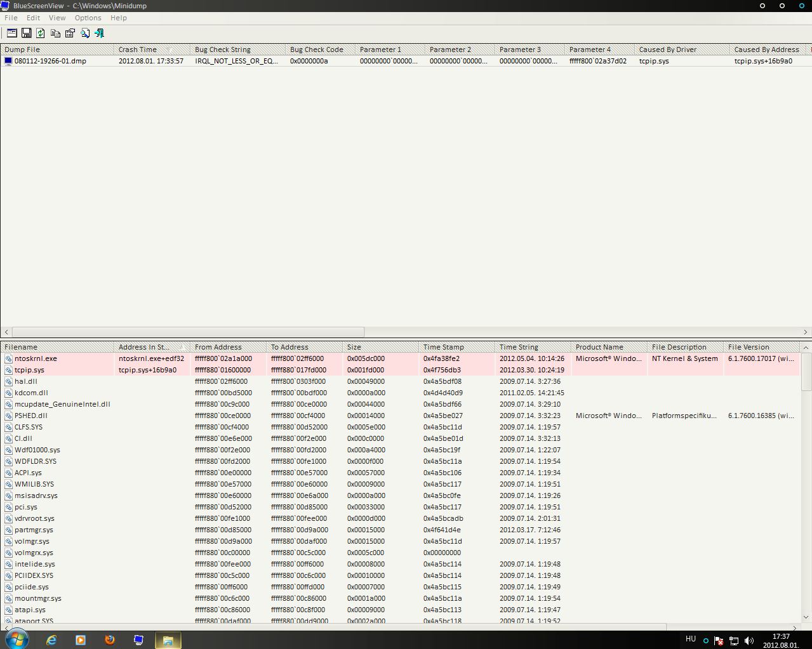
Task: Click the upper pane scroll right arrow
Action: click(806, 332)
